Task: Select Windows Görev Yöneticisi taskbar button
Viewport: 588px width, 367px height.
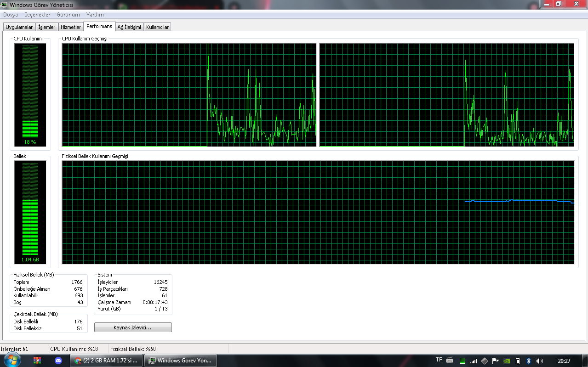Action: (x=180, y=361)
